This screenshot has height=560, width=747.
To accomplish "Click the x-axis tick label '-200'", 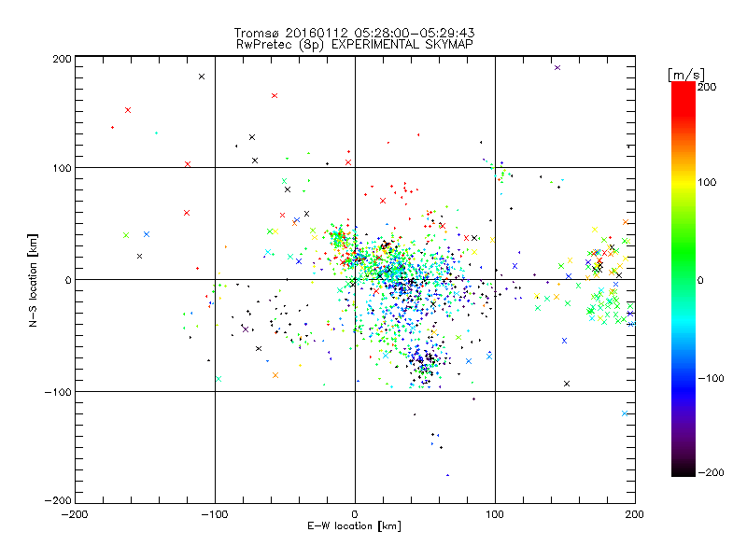I will pos(75,514).
